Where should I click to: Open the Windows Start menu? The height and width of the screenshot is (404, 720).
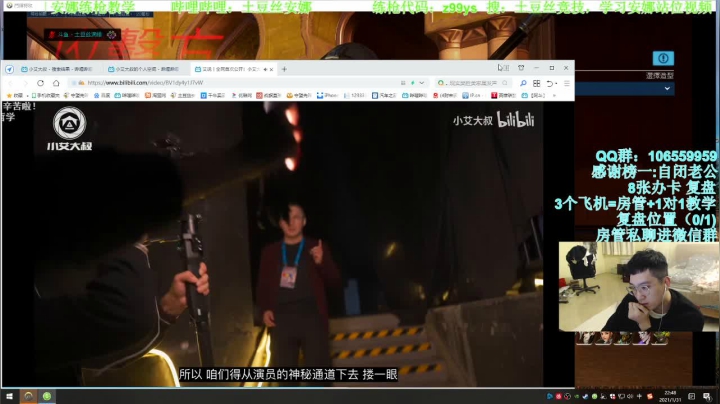[x=9, y=396]
